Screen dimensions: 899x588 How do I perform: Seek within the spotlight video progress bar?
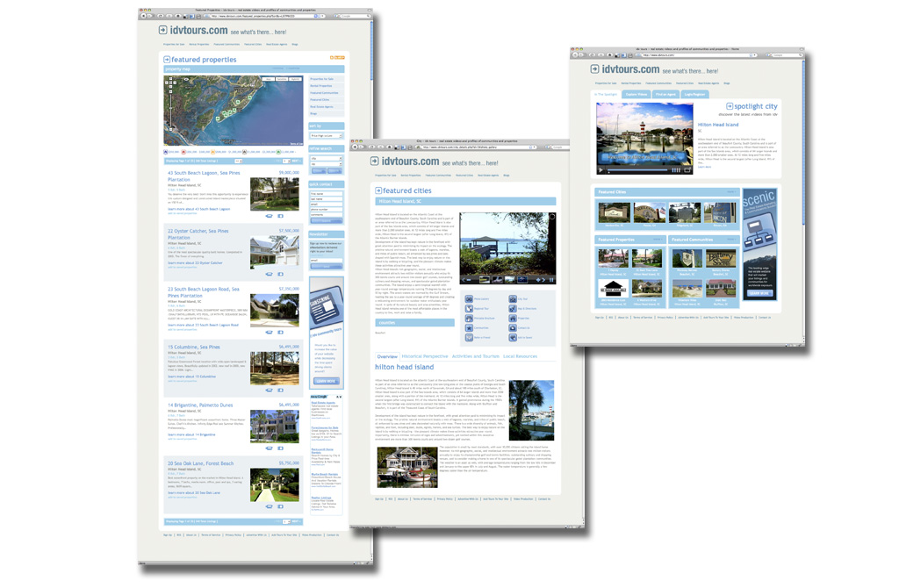tap(637, 170)
